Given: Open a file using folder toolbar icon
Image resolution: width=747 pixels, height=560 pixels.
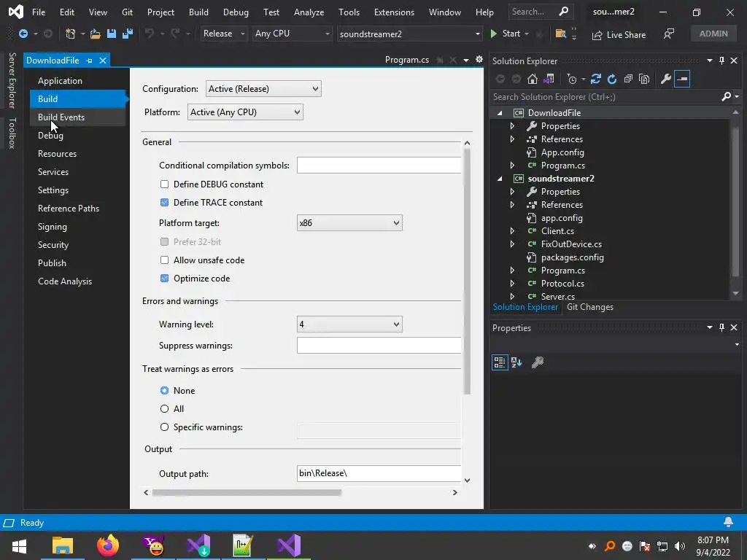Looking at the screenshot, I should click(x=96, y=34).
